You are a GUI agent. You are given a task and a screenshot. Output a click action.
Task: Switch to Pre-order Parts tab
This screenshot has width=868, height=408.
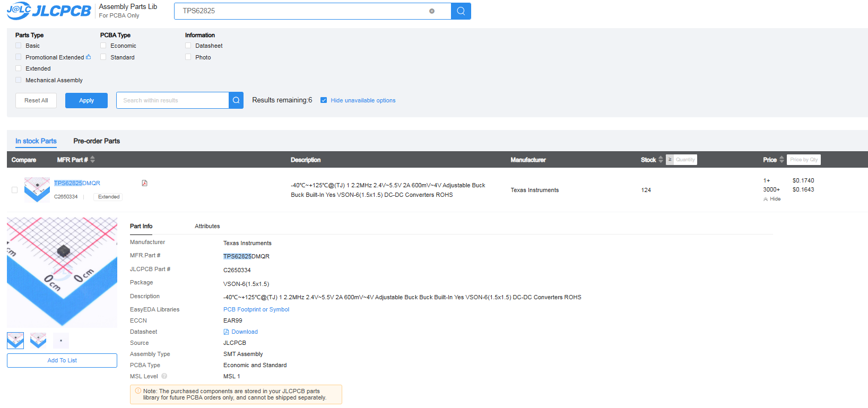coord(97,141)
